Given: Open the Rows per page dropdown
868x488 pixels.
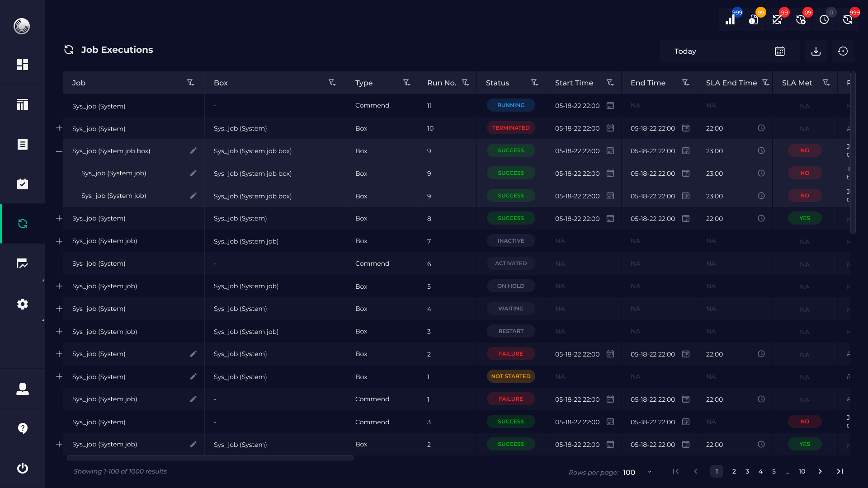Looking at the screenshot, I should click(x=637, y=472).
